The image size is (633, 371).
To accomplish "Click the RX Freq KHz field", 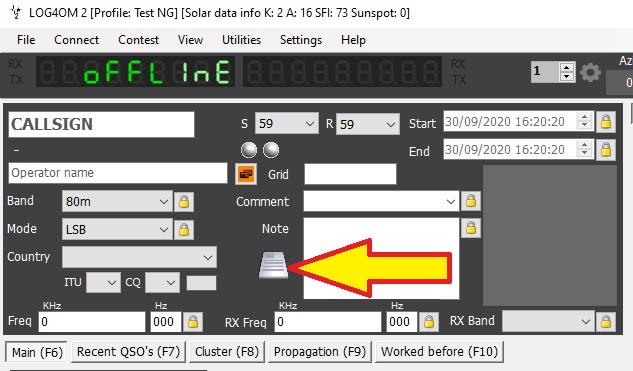I will (x=328, y=322).
